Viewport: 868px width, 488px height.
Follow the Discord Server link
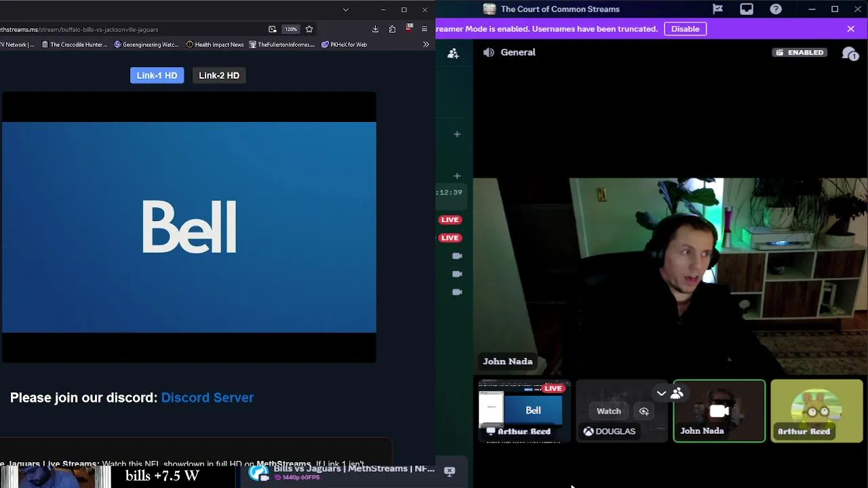coord(208,398)
